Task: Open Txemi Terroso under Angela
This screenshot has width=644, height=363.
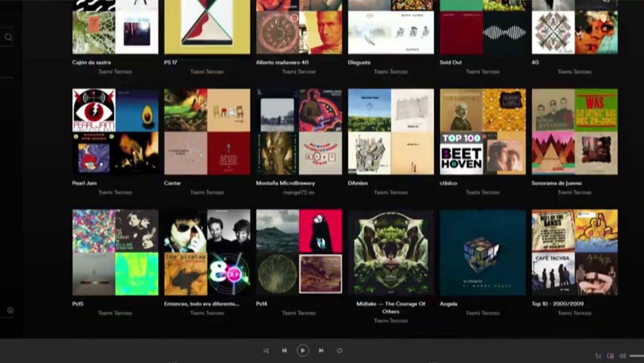Action: click(483, 313)
